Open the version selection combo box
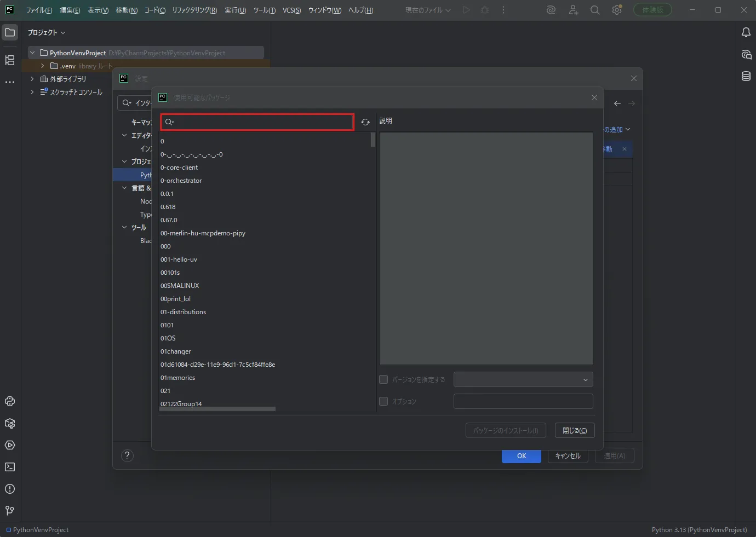 pos(523,379)
